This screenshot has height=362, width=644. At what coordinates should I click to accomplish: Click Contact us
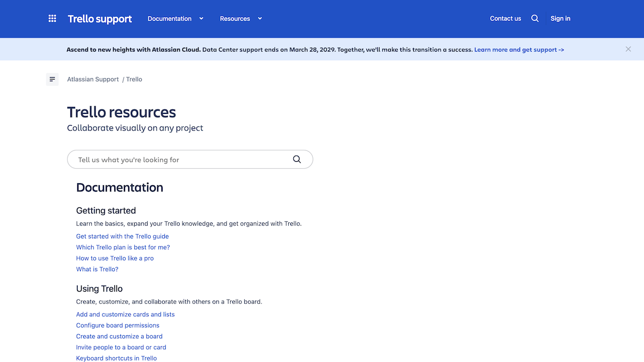coord(505,18)
